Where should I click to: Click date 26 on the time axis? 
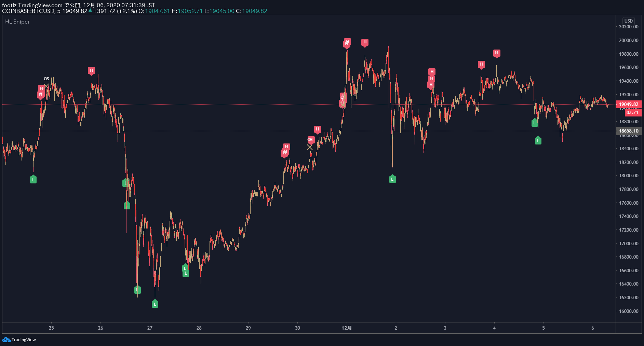click(x=100, y=328)
